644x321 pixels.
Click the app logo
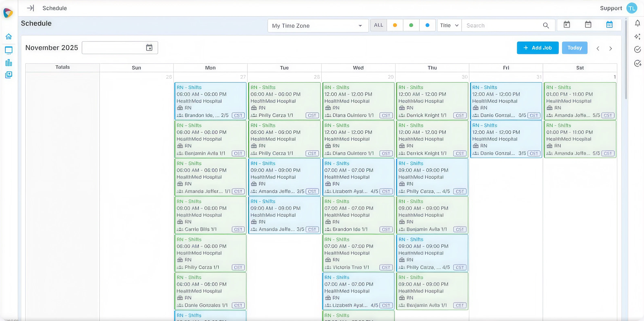[8, 13]
